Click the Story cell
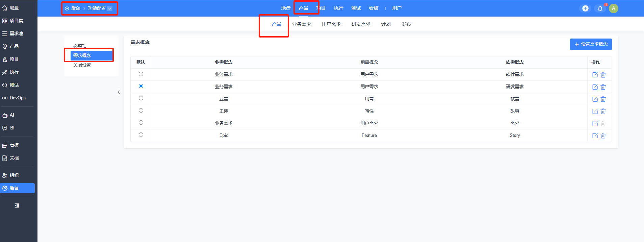This screenshot has height=242, width=644. (515, 136)
